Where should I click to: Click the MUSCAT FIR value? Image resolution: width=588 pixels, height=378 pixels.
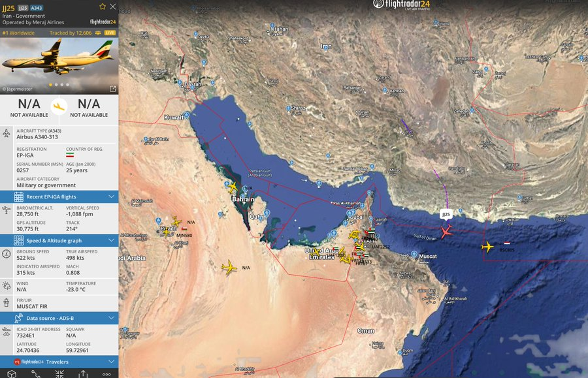click(x=32, y=306)
